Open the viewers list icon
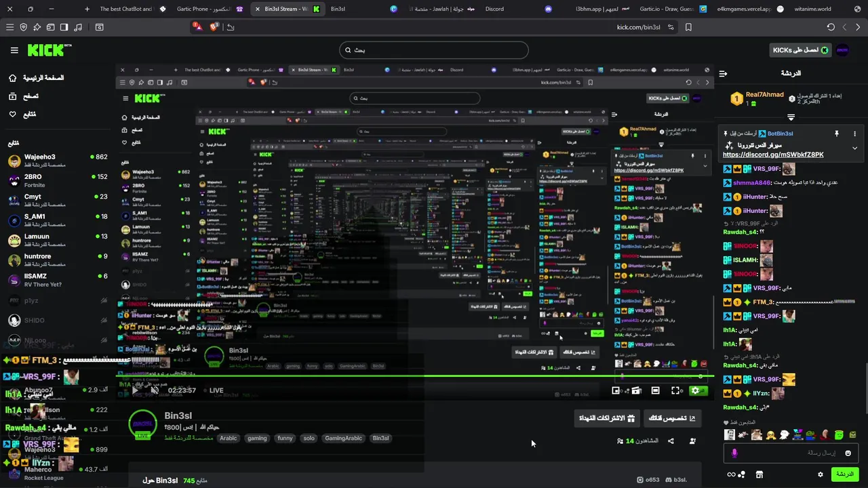 point(620,441)
